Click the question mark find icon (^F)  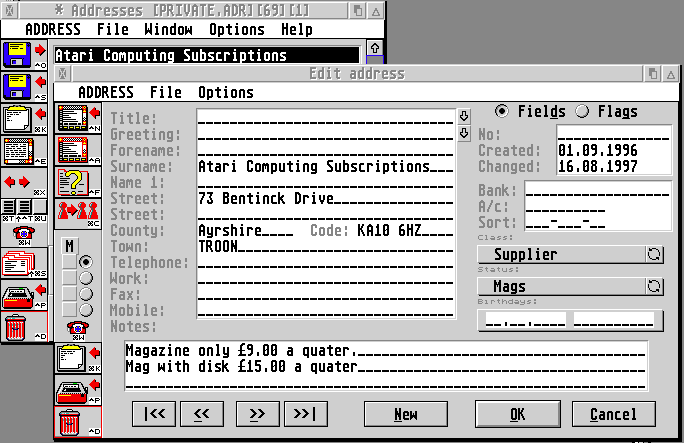click(78, 182)
